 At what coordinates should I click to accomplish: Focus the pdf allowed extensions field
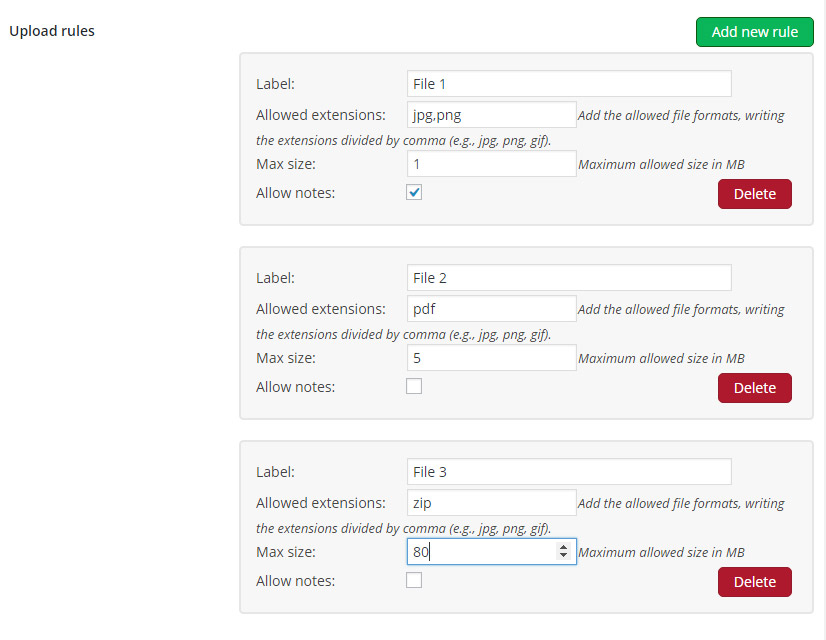(x=491, y=309)
